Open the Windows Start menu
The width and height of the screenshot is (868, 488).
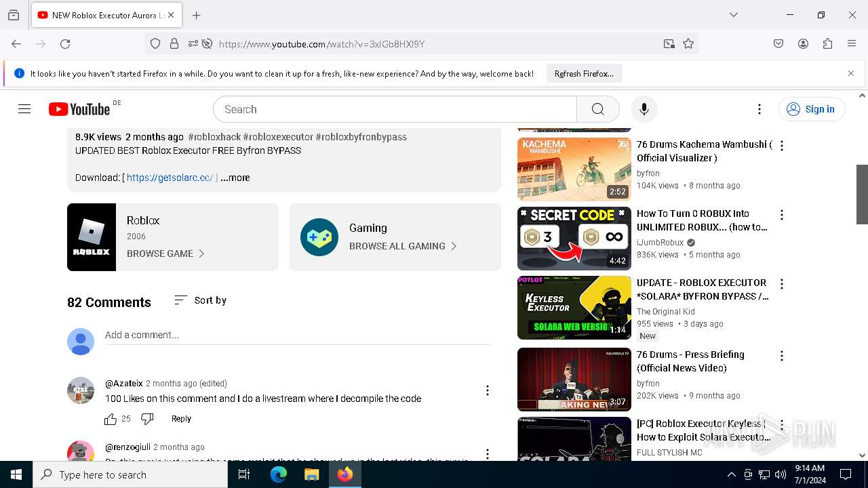tap(16, 474)
